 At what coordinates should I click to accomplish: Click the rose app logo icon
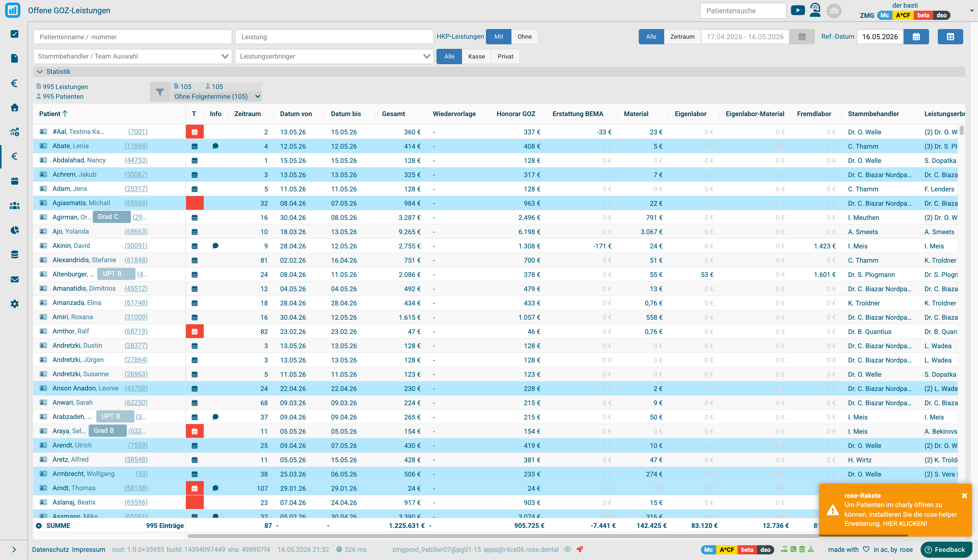pos(13,10)
